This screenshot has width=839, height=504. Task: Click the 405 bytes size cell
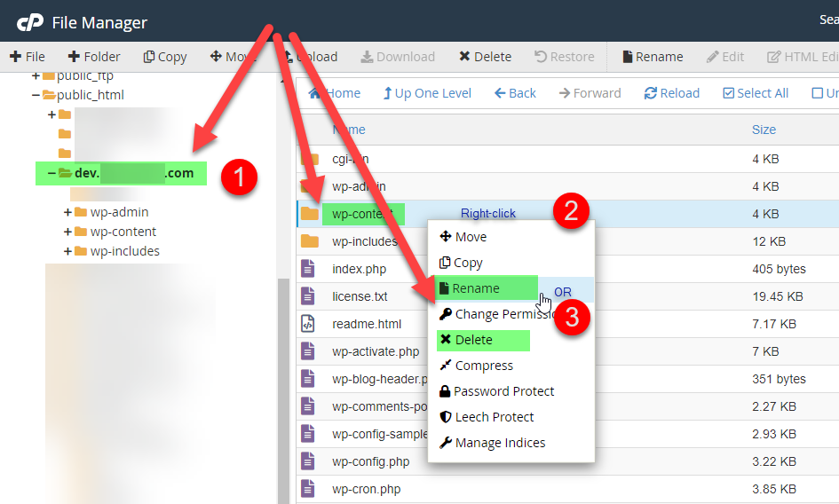779,269
